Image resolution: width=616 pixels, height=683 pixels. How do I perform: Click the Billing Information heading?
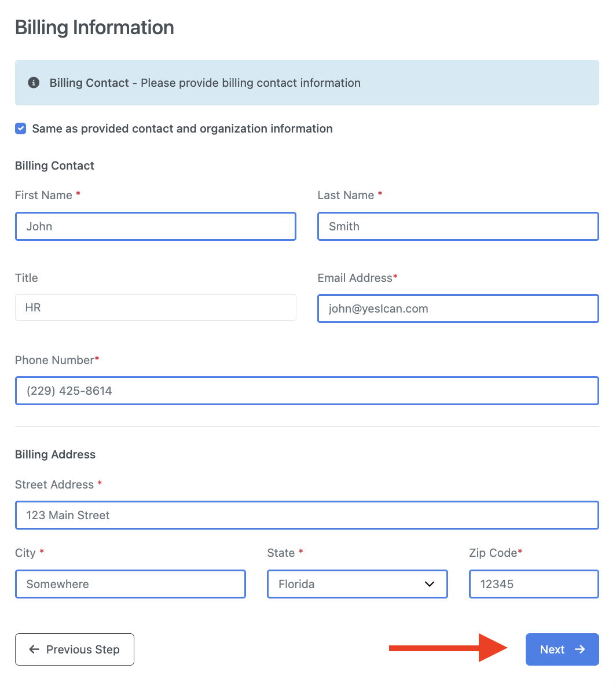(x=94, y=27)
